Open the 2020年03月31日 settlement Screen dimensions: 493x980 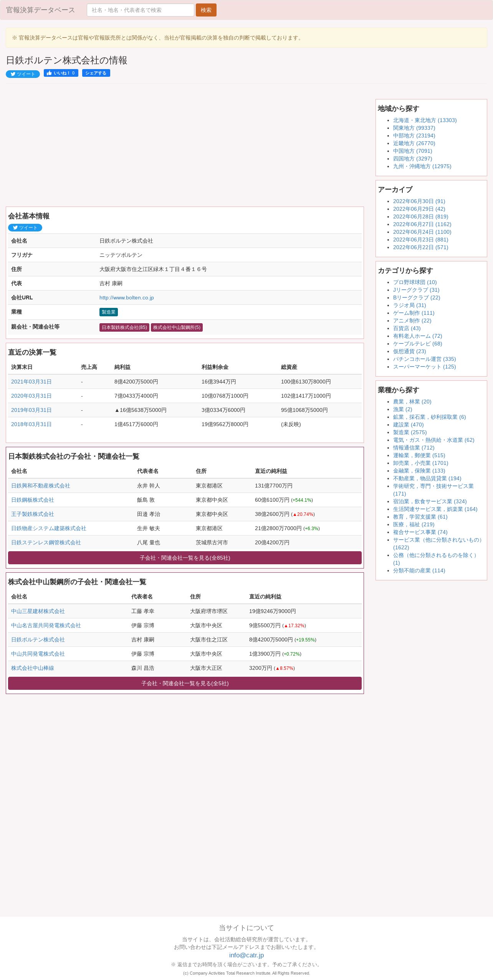tap(31, 396)
